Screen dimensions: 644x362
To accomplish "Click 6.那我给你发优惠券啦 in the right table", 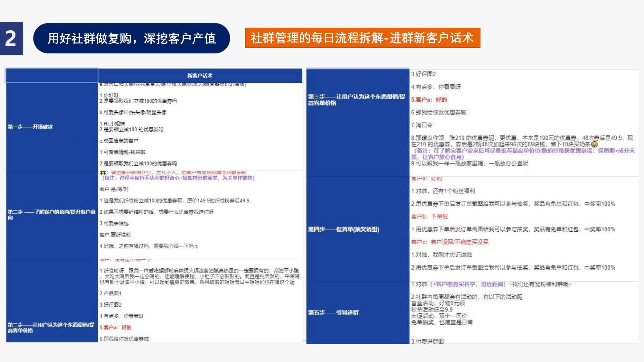I will pyautogui.click(x=439, y=113).
